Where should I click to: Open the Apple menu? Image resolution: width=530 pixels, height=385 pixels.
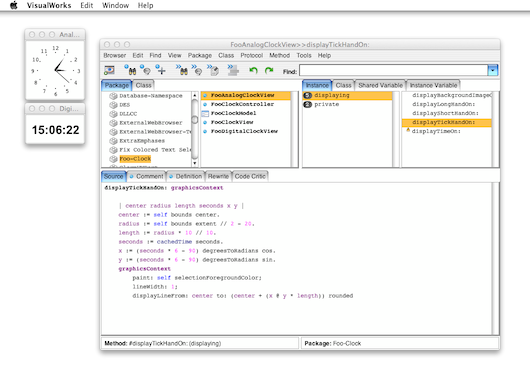14,5
